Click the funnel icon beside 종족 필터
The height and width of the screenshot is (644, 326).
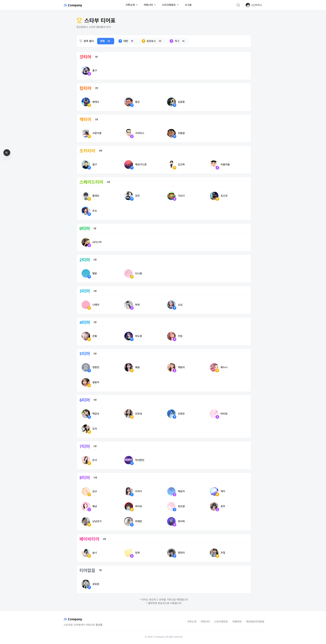pyautogui.click(x=81, y=41)
